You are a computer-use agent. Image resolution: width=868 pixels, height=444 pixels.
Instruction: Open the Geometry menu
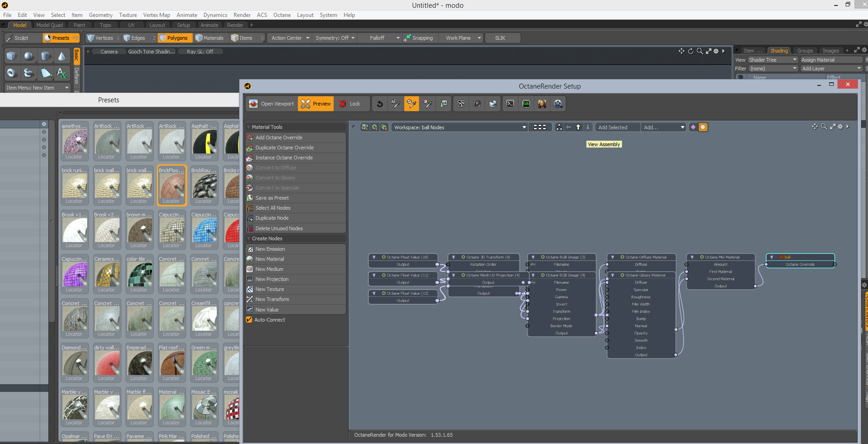pyautogui.click(x=101, y=15)
